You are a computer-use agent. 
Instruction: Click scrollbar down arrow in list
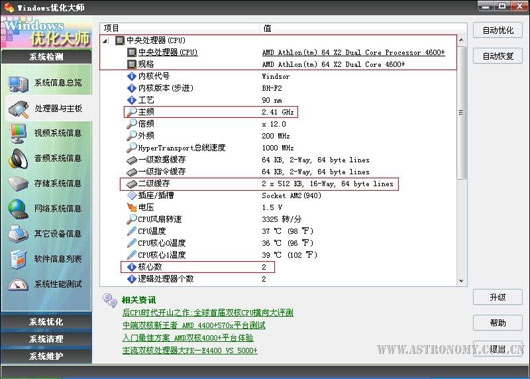tap(461, 281)
